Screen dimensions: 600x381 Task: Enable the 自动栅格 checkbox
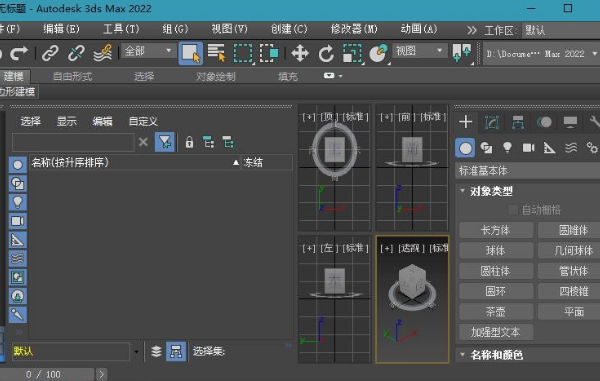click(513, 210)
